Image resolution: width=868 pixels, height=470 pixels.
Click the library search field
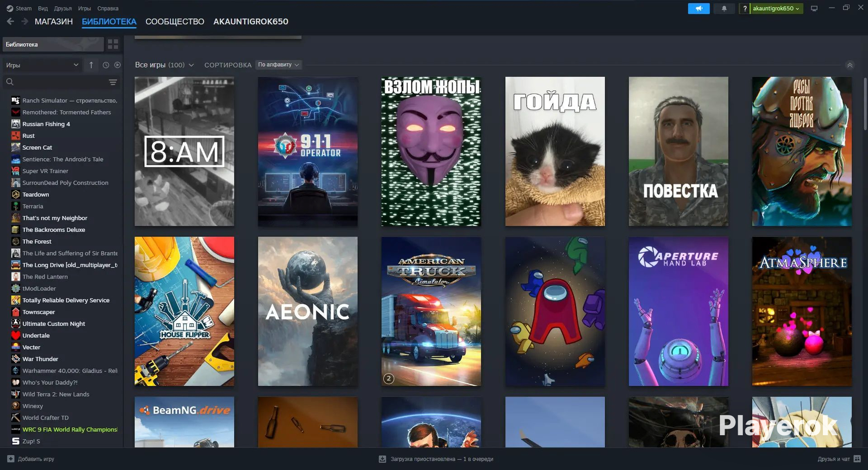[x=55, y=82]
